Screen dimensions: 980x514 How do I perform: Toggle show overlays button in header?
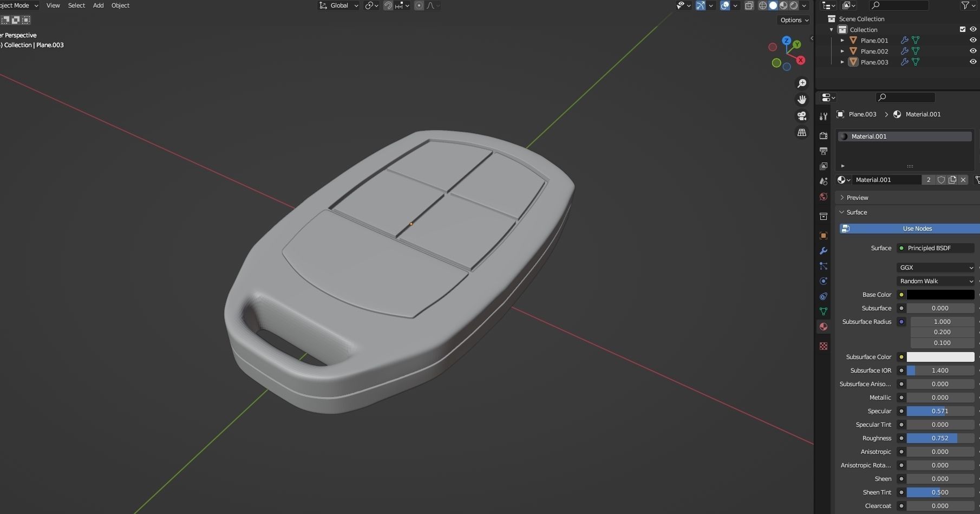725,5
